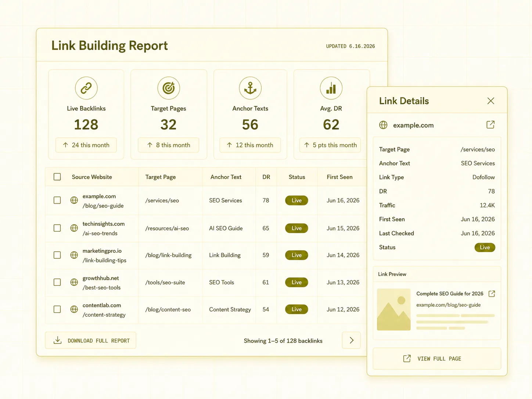The width and height of the screenshot is (532, 399).
Task: Click the globe icon next to example.com row
Action: point(74,200)
